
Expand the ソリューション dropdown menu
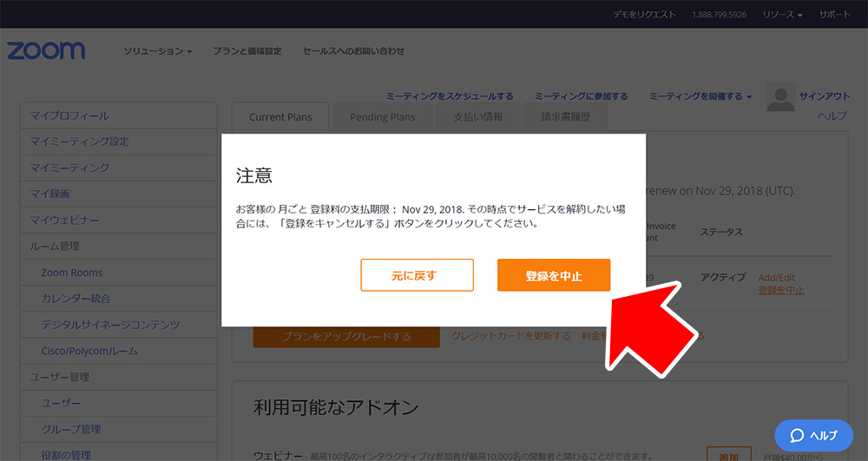157,51
